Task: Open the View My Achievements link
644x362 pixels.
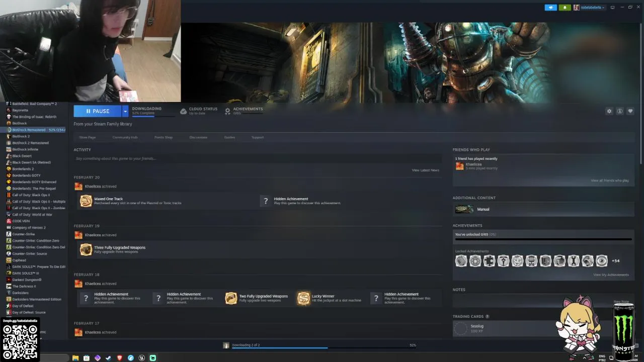Action: point(611,275)
